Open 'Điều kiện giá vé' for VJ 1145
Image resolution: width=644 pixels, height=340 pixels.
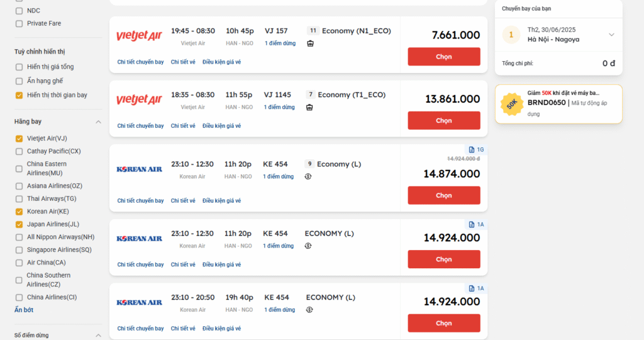click(x=221, y=126)
